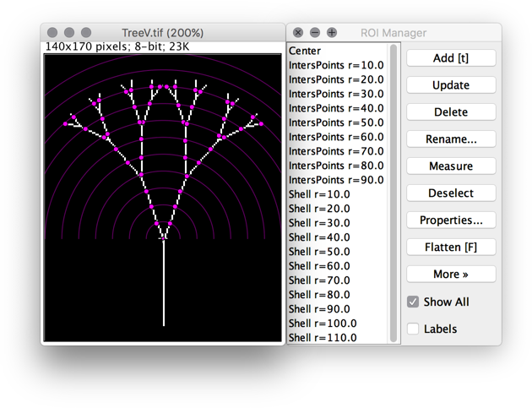The height and width of the screenshot is (408, 532).
Task: Click the TreeV.tif window title
Action: point(162,33)
